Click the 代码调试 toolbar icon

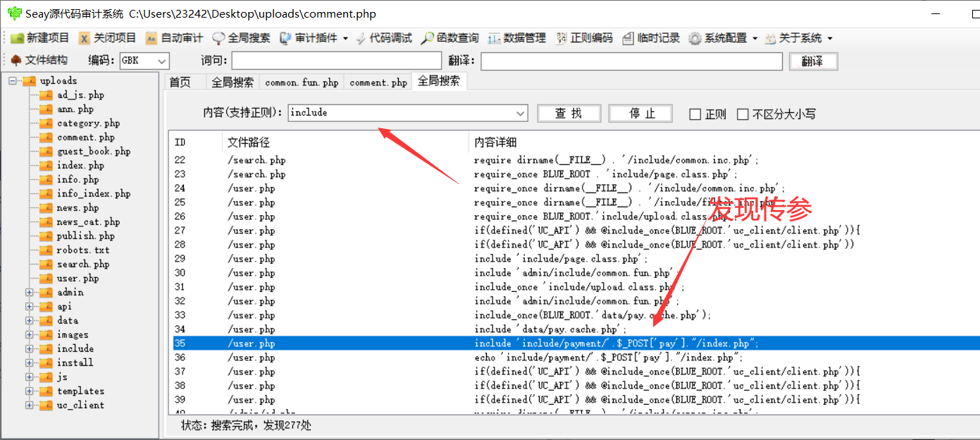pyautogui.click(x=360, y=38)
